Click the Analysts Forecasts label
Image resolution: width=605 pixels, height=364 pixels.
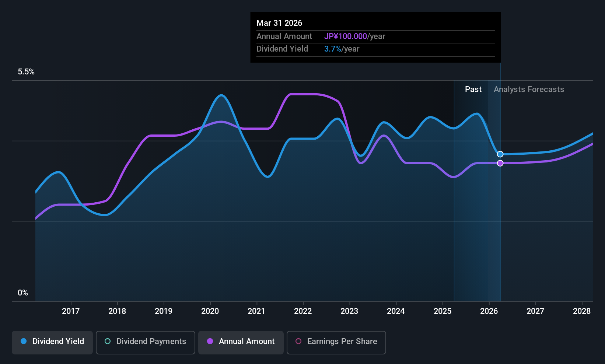click(529, 90)
